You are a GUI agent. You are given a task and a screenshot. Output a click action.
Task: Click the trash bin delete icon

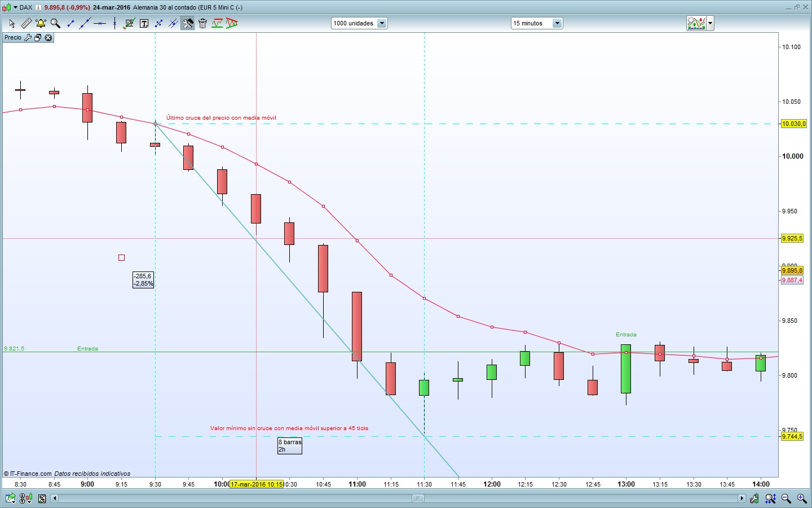tap(202, 23)
